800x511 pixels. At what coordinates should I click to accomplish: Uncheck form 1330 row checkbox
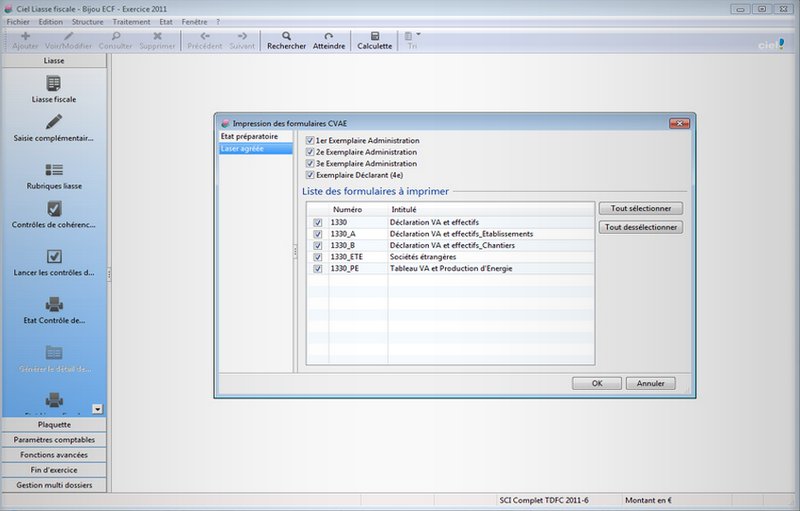pos(318,222)
